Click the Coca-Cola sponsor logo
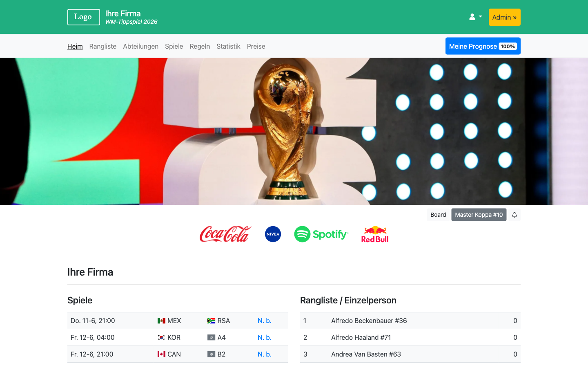This screenshot has height=368, width=588. pos(225,234)
